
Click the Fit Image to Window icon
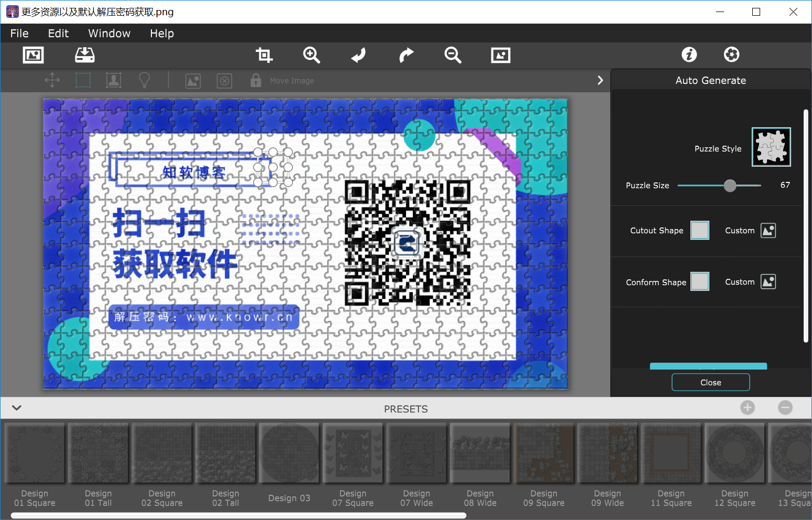[501, 55]
